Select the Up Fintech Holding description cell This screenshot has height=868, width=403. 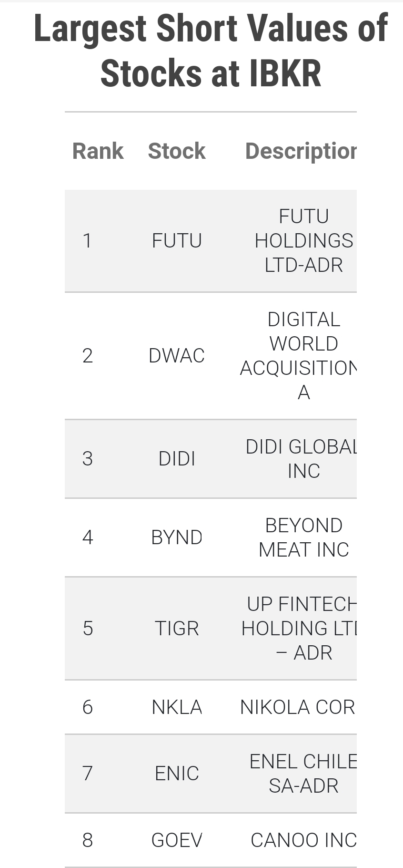(x=300, y=628)
